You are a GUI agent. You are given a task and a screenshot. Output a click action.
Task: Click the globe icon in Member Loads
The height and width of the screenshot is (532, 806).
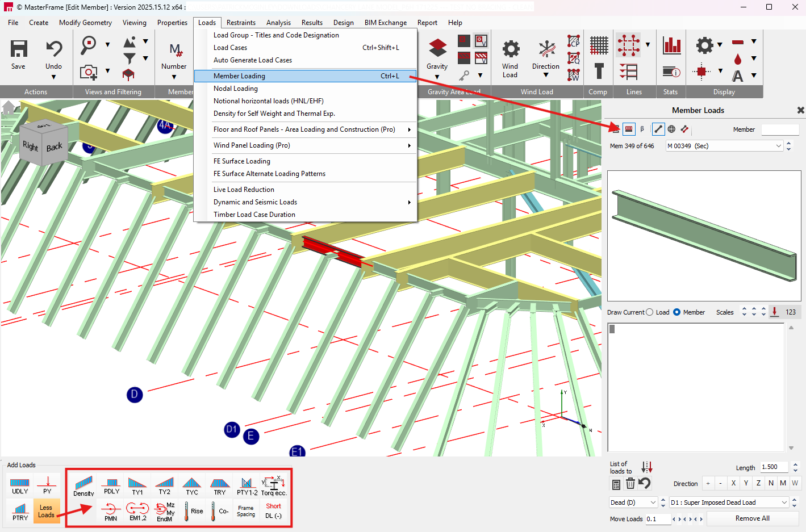671,129
